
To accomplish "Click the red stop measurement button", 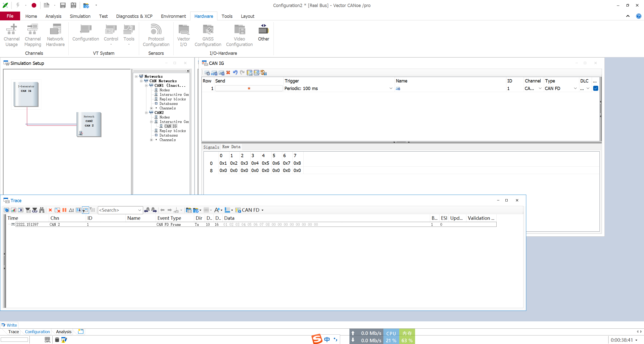I will [34, 5].
